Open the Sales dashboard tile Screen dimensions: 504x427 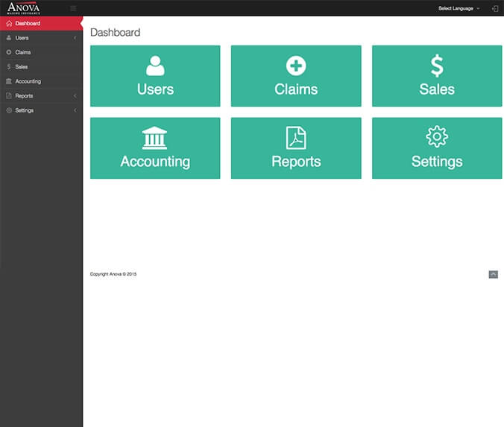[437, 76]
